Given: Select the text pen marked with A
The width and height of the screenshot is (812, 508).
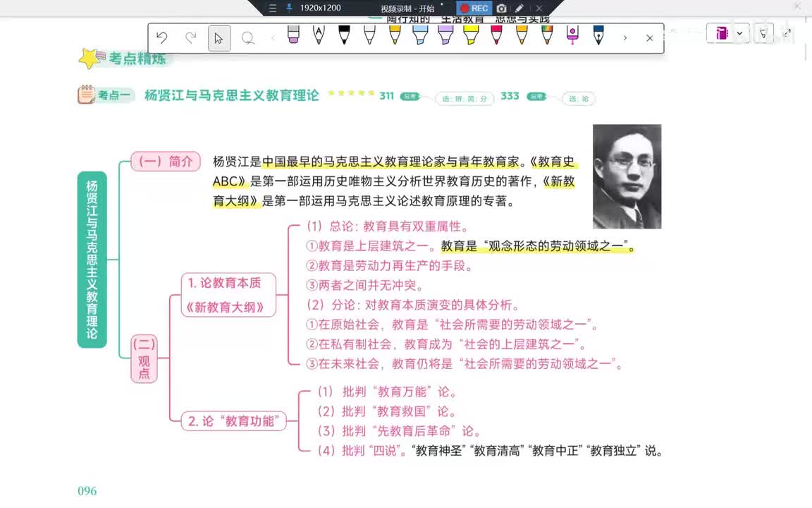Looking at the screenshot, I should point(319,35).
